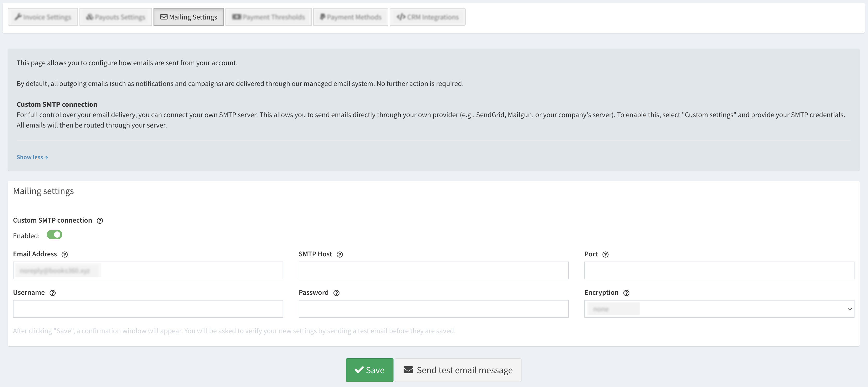Click the Username help icon
The image size is (868, 387).
click(x=52, y=293)
